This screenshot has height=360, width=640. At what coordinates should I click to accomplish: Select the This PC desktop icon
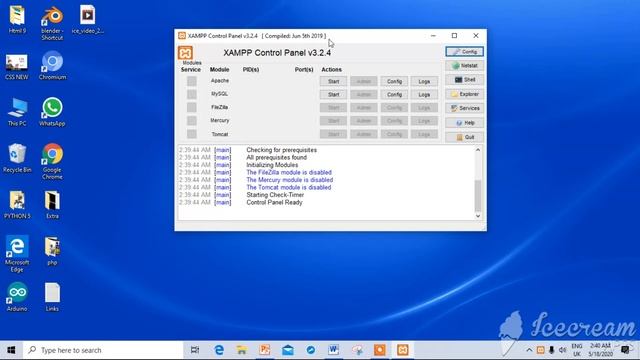(17, 112)
